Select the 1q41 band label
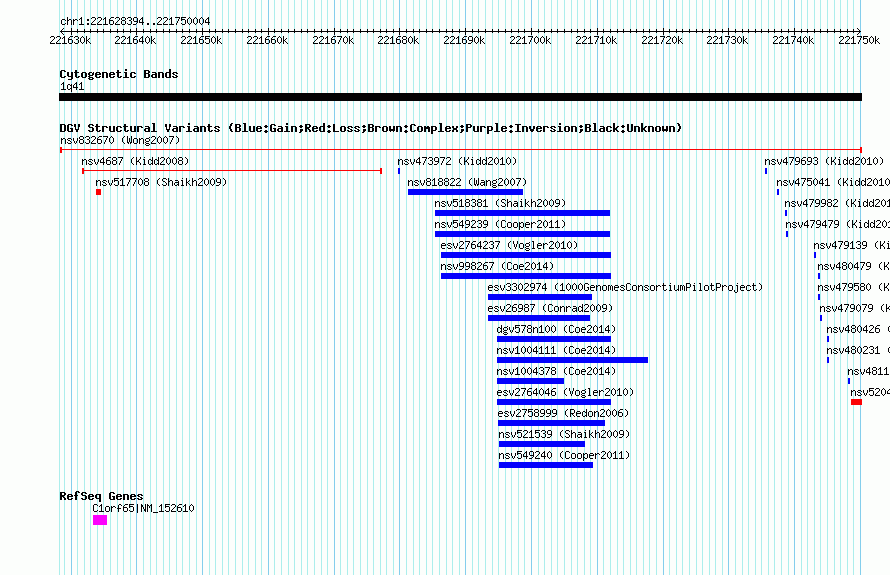This screenshot has height=575, width=890. (x=72, y=86)
